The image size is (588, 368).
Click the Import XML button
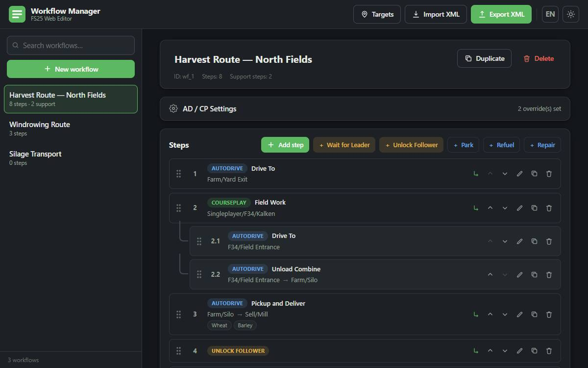click(436, 14)
